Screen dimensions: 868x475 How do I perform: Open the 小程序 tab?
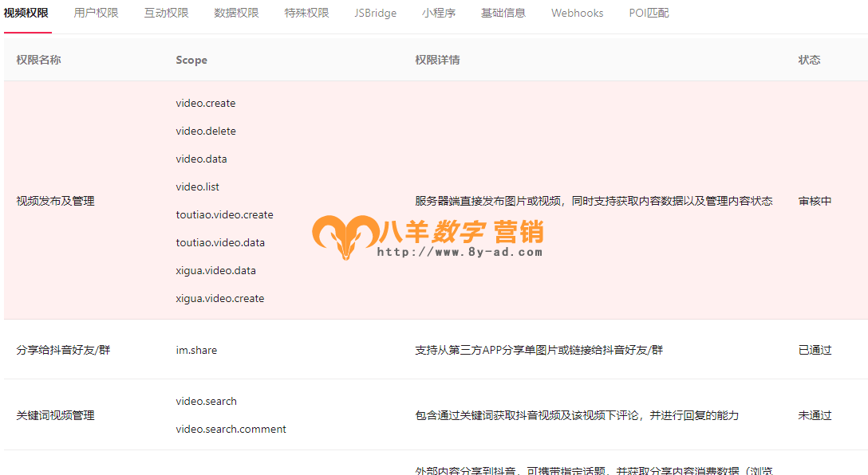439,13
